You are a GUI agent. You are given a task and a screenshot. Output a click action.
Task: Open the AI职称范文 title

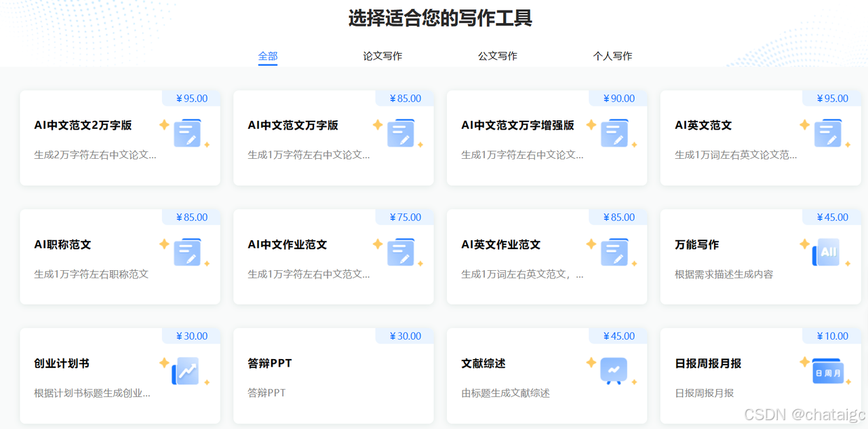coord(62,244)
